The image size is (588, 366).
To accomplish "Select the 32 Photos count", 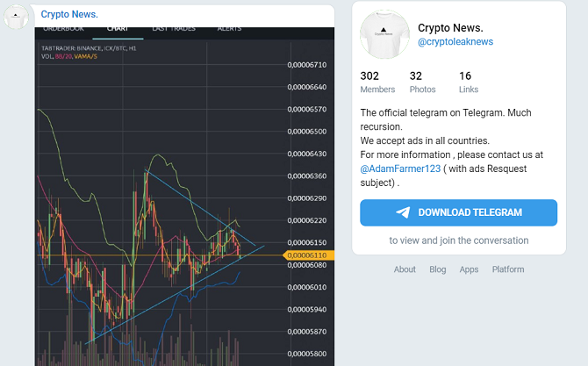I will [x=422, y=83].
